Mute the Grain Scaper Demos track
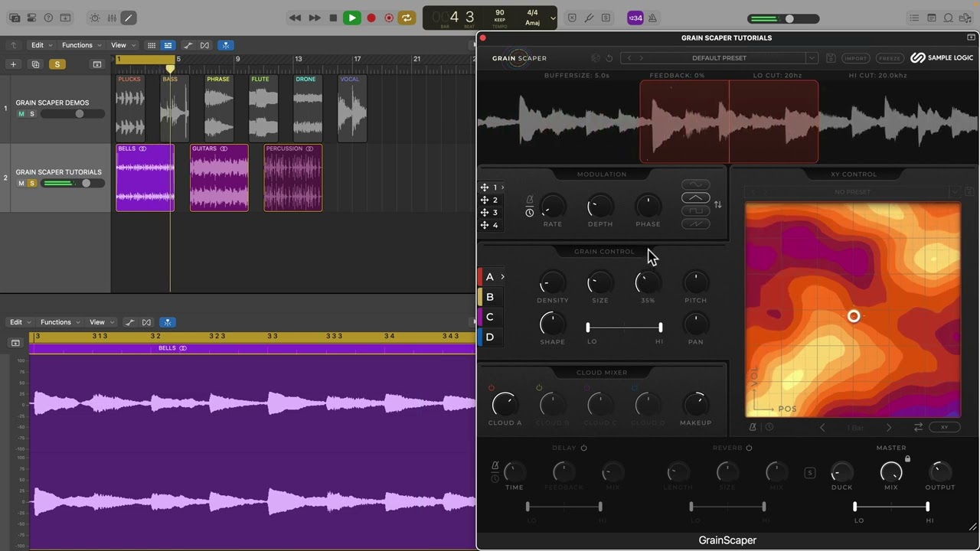This screenshot has height=551, width=980. (x=21, y=114)
